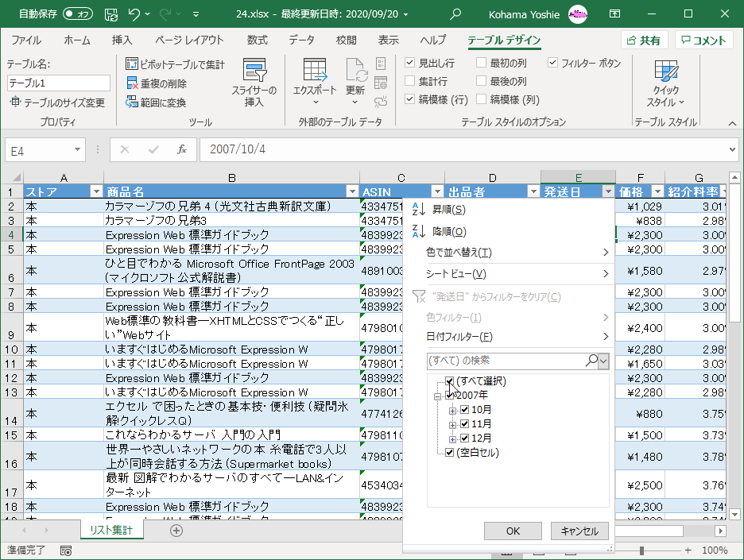
Task: Adjust the zoom slider handle
Action: pos(641,550)
